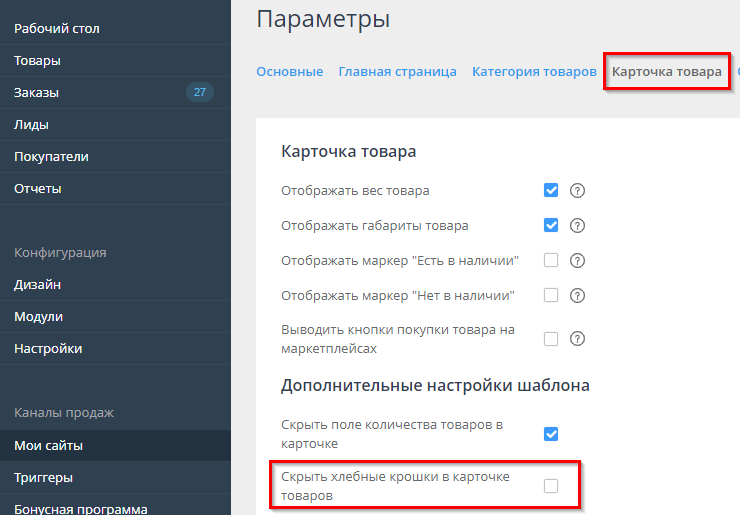Tick marketplace purchase buttons checkbox
This screenshot has height=515, width=740.
551,339
